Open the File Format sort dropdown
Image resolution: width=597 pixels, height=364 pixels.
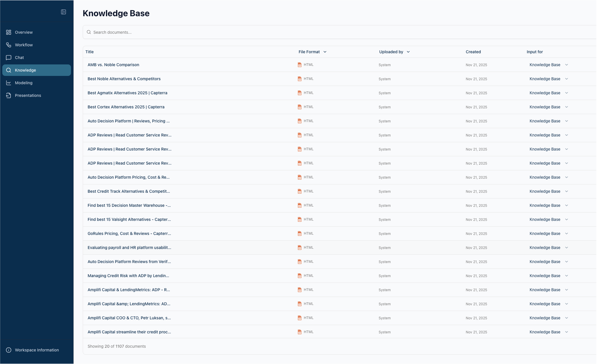(325, 52)
